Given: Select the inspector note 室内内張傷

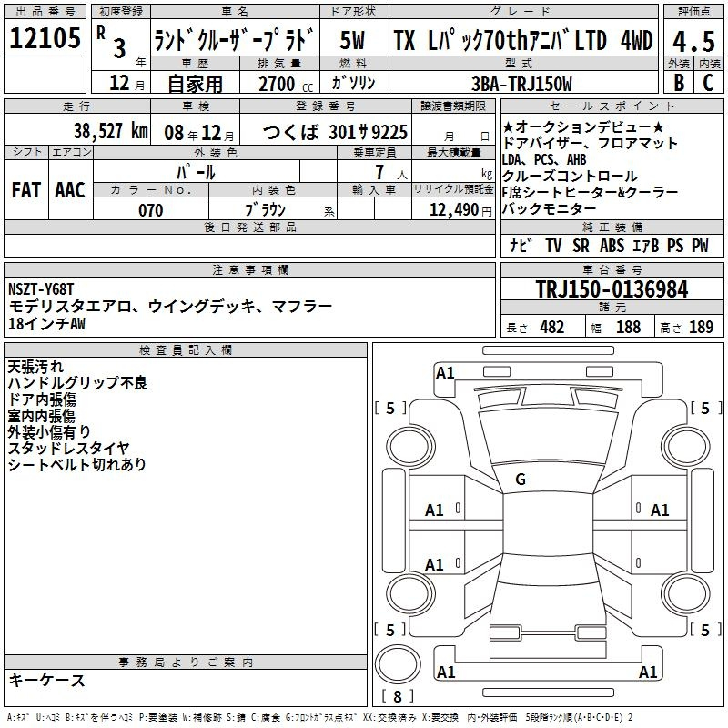Looking at the screenshot, I should point(41,416).
